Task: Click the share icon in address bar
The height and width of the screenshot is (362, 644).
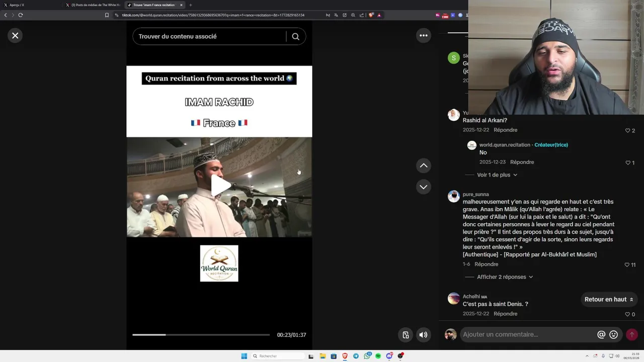Action: tap(361, 15)
